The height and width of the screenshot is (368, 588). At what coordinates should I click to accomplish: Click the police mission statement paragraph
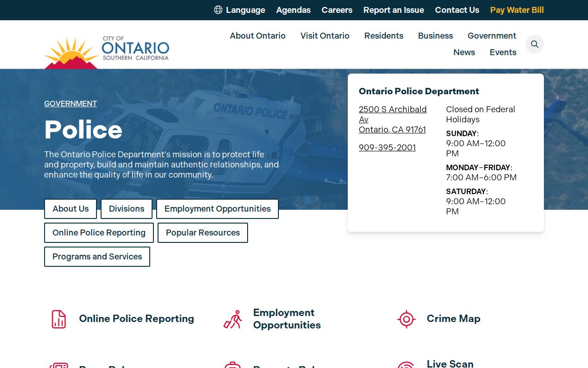pos(161,165)
